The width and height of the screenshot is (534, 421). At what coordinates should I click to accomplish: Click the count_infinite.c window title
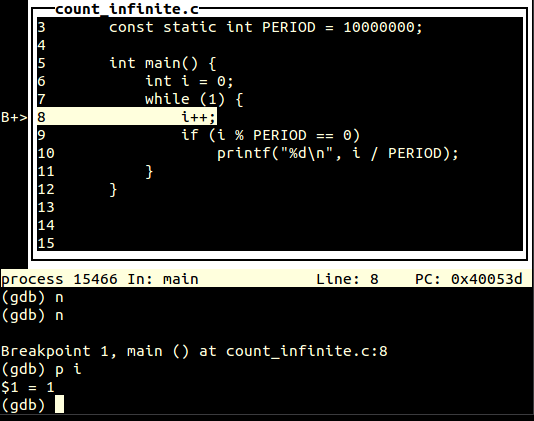point(127,9)
